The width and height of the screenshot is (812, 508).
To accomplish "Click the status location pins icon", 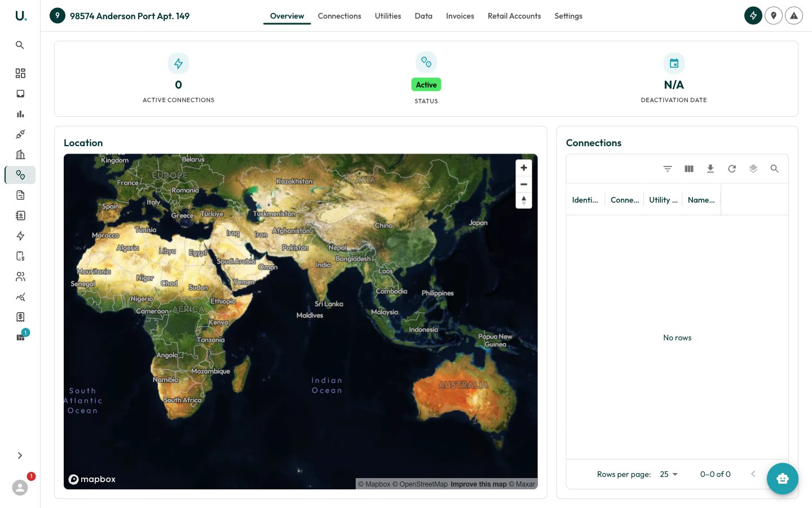I will pyautogui.click(x=426, y=63).
